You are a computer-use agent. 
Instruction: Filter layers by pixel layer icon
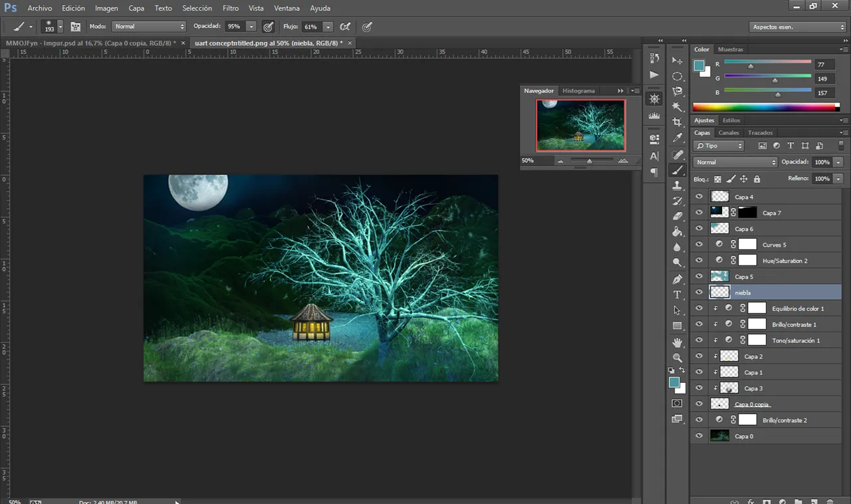click(x=762, y=146)
